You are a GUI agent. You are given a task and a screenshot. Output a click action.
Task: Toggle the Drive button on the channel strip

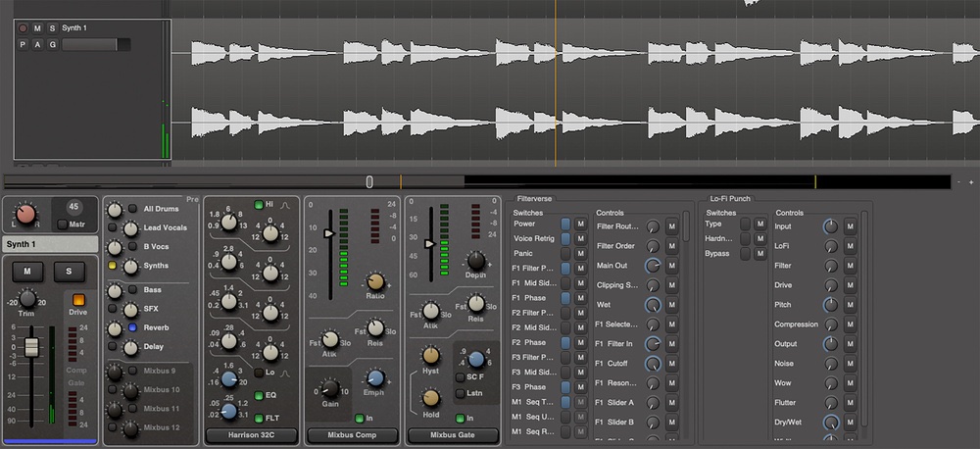(x=78, y=300)
